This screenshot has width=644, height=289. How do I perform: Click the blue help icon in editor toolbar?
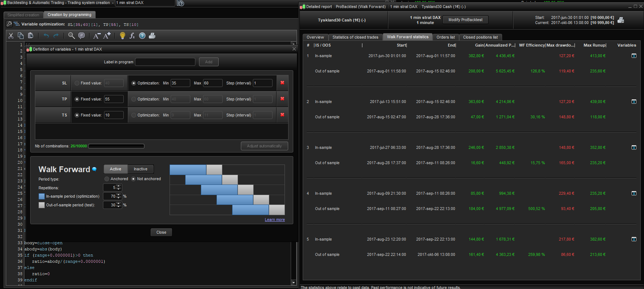(142, 36)
